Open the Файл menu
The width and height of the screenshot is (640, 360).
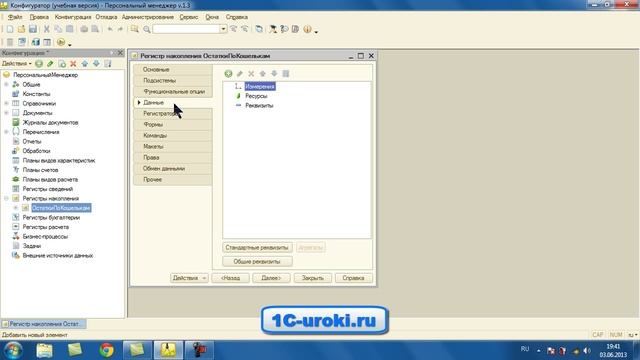tap(15, 17)
